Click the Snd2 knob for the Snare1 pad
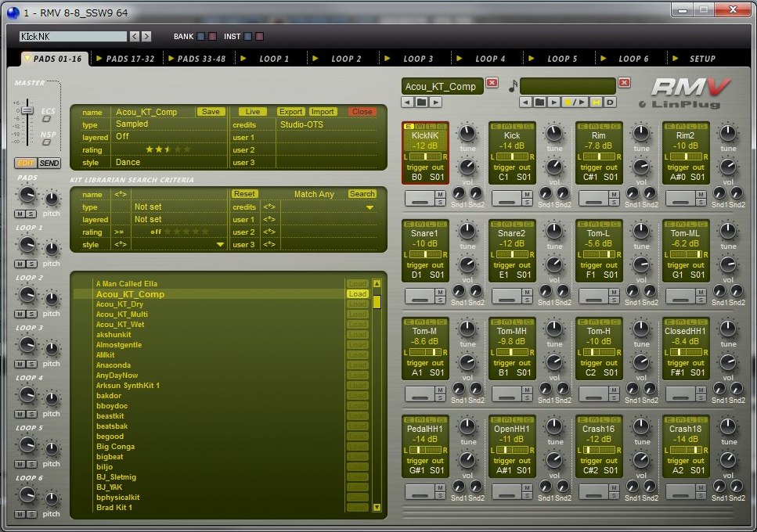The height and width of the screenshot is (532, 757). [x=476, y=291]
